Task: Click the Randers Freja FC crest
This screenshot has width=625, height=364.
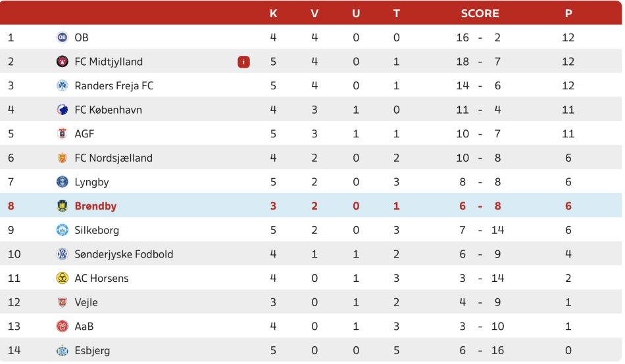Action: (x=63, y=85)
